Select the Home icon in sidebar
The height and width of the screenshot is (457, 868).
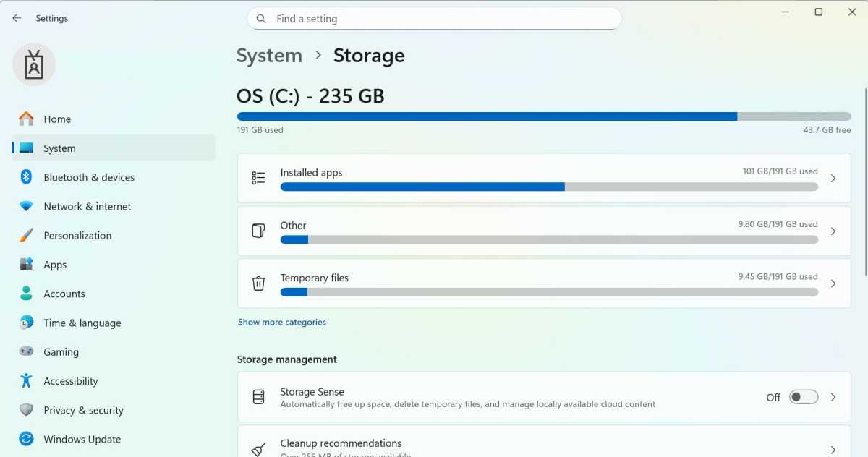[x=27, y=119]
